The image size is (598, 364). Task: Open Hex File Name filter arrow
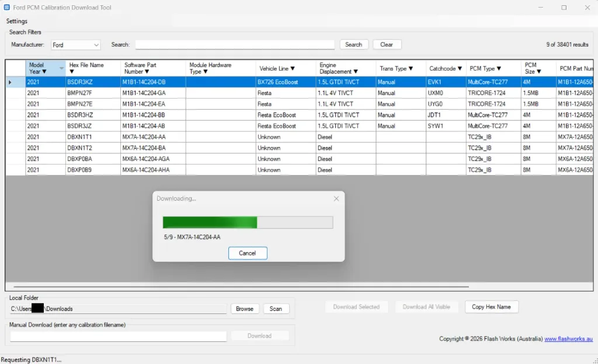[x=72, y=72]
